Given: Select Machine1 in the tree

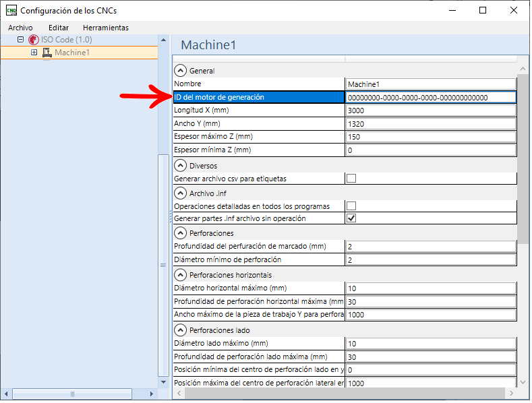Looking at the screenshot, I should 72,53.
